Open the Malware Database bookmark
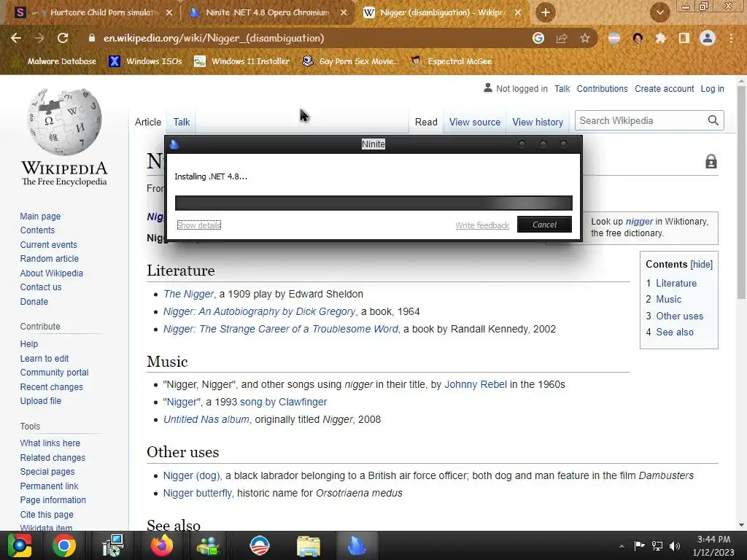This screenshot has height=560, width=747. 61,61
